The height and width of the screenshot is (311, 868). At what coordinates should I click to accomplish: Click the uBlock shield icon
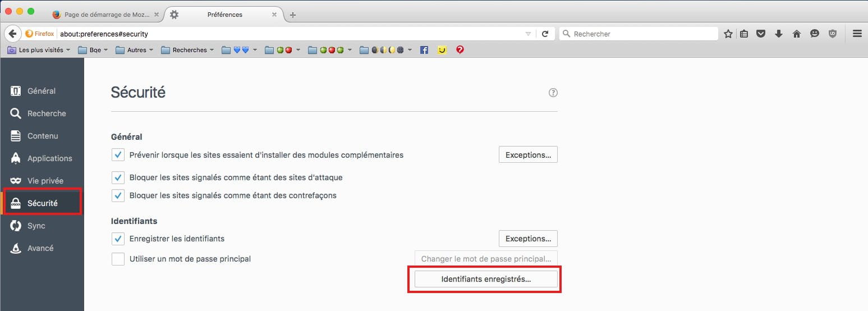(x=833, y=34)
